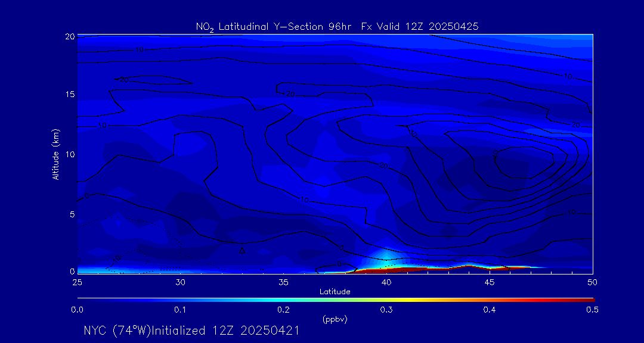
Task: Click the 'Latitude' x-axis label
Action: tap(335, 292)
